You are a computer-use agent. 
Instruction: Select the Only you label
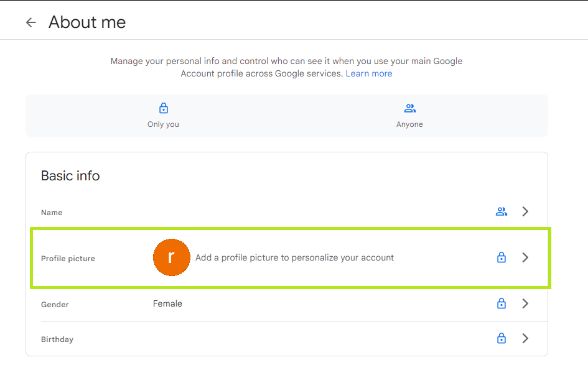(x=163, y=124)
